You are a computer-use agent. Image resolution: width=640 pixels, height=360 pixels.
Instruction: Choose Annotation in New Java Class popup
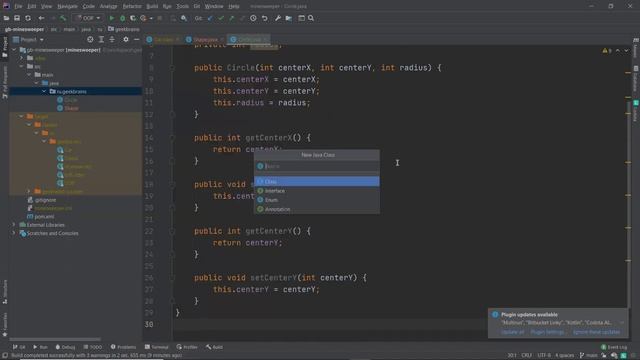(317, 209)
